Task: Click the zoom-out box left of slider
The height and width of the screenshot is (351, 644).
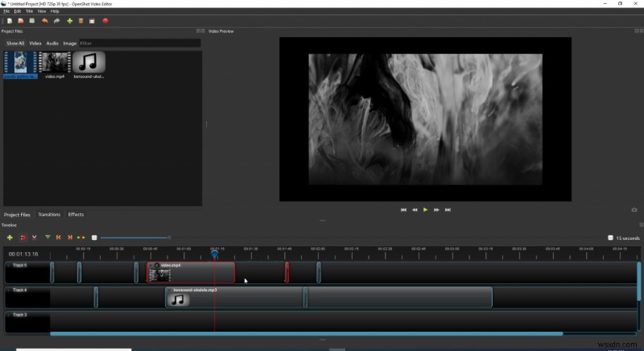Action: [94, 237]
